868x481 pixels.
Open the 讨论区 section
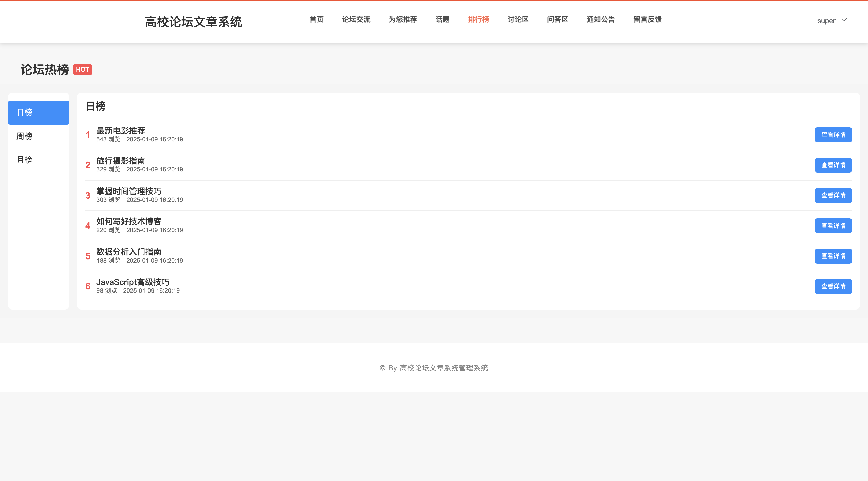(x=518, y=20)
